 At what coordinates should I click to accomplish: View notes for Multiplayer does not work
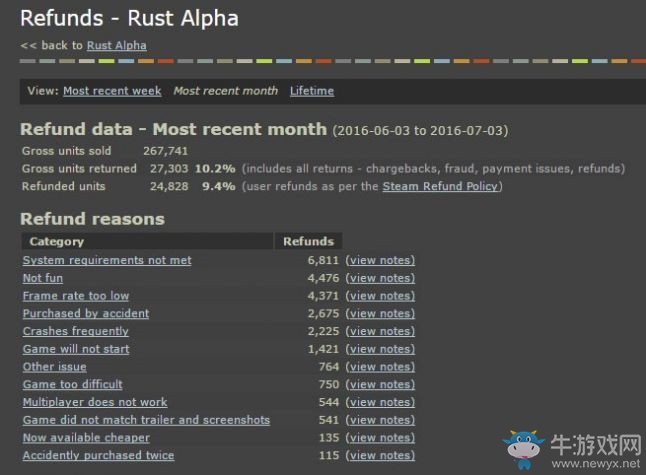[380, 402]
